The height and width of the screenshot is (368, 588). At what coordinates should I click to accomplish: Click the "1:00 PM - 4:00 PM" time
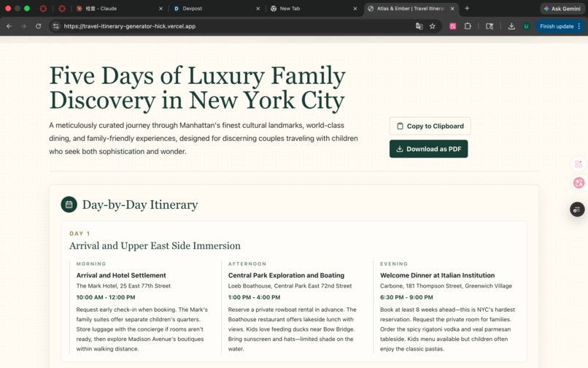255,297
